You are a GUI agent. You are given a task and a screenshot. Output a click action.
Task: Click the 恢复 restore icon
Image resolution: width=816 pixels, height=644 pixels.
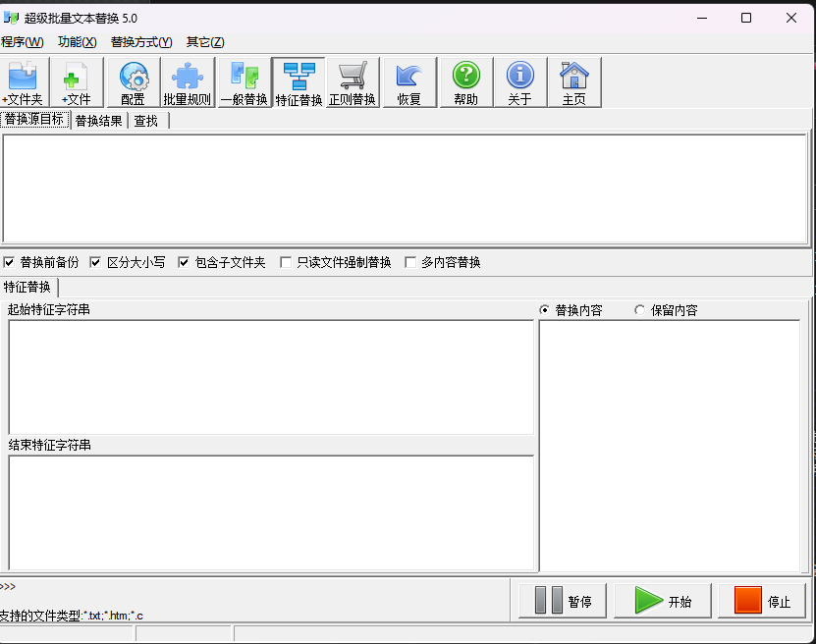(408, 81)
